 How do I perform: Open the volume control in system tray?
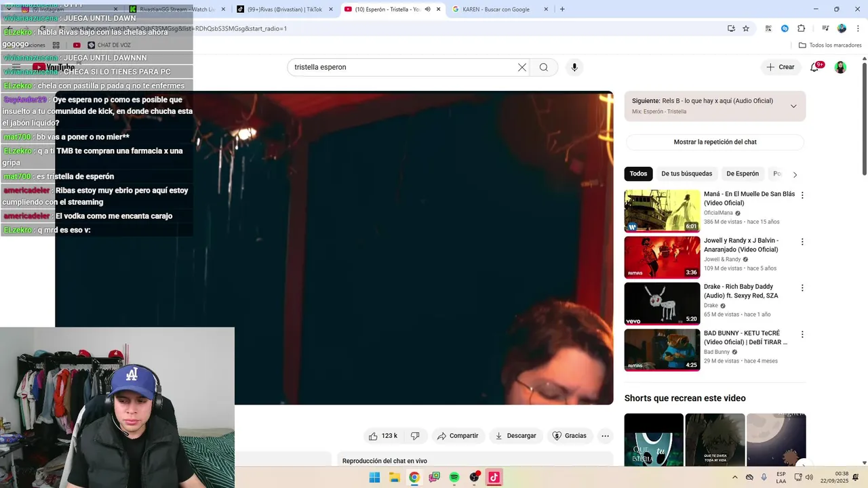click(809, 477)
